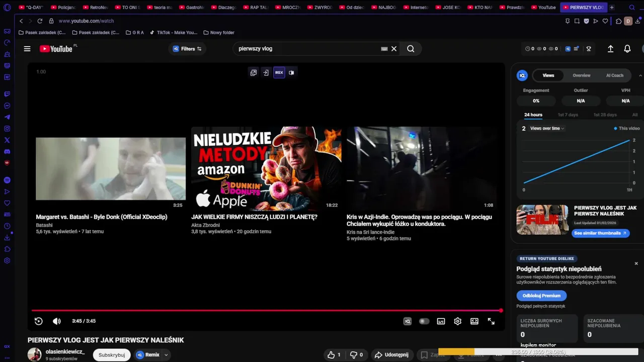Open the browser extensions puzzle icon
This screenshot has width=644, height=362.
point(618,21)
